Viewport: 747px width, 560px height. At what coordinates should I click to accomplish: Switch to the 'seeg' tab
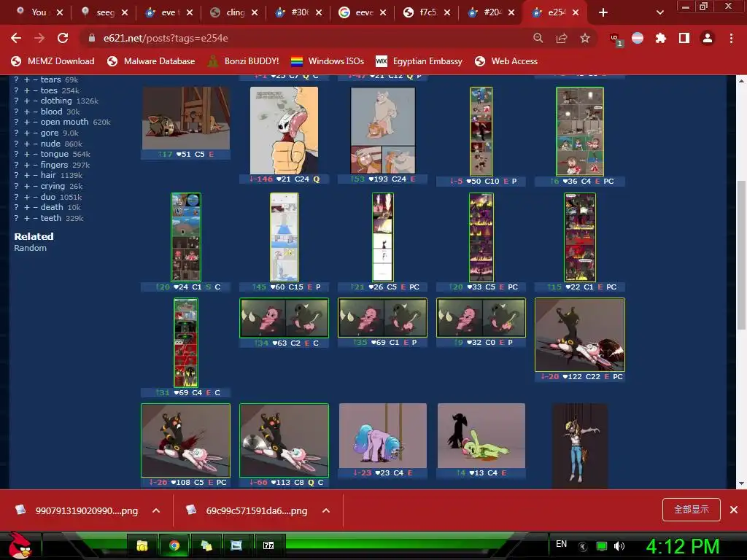[x=105, y=12]
